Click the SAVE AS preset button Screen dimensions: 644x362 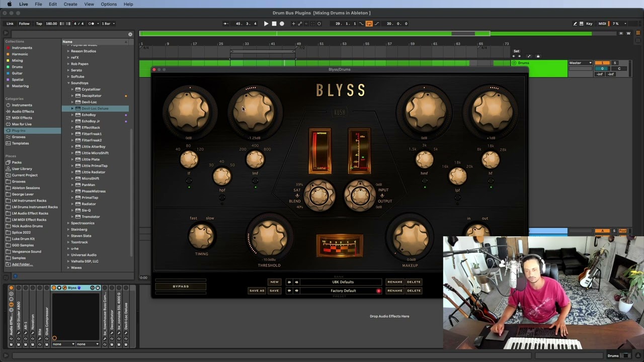click(257, 291)
